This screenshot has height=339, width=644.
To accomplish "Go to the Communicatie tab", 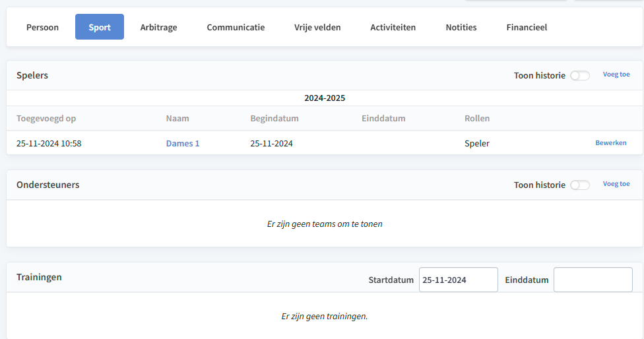I will pos(236,27).
